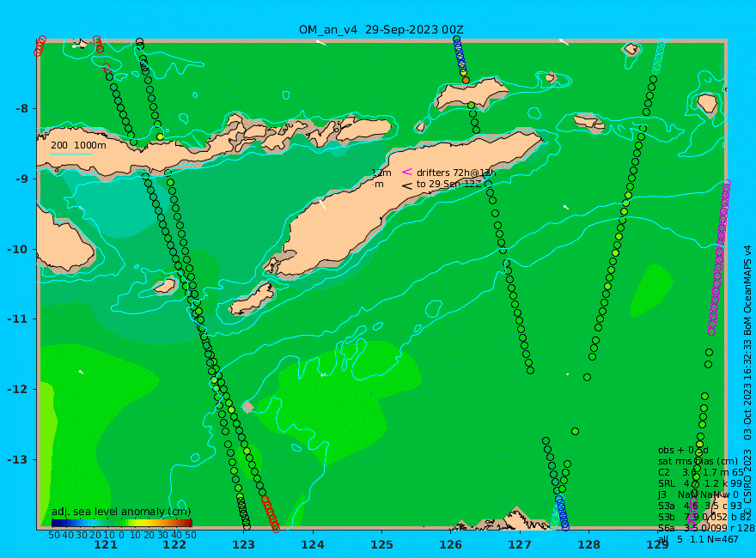Click longitude label 121
The width and height of the screenshot is (756, 558).
tap(106, 544)
